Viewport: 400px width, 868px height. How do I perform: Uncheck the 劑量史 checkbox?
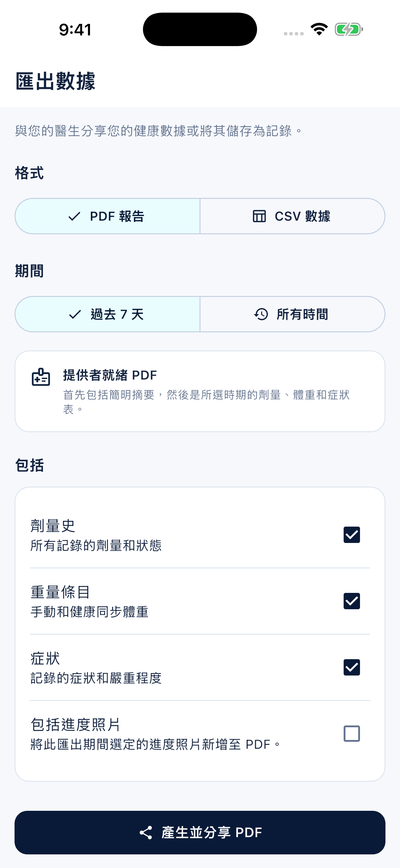pos(352,535)
